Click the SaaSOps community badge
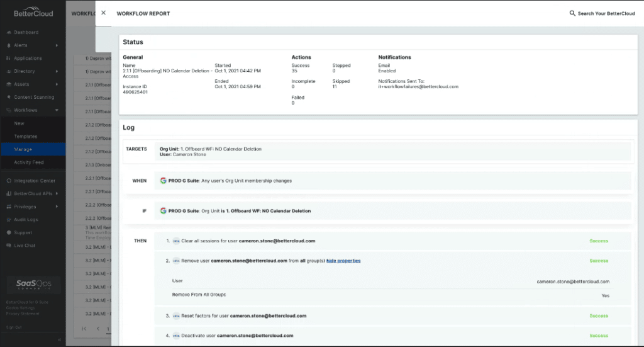 click(34, 284)
